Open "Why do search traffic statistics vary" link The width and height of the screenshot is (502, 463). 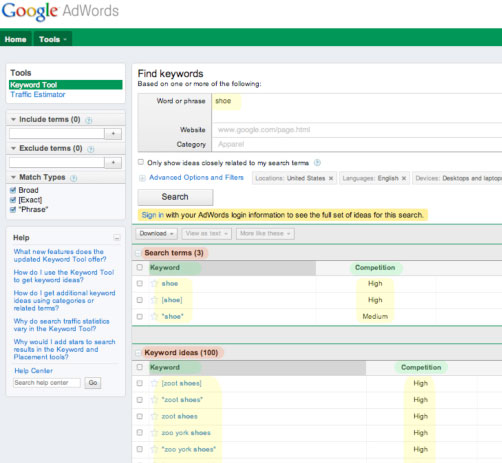pyautogui.click(x=61, y=325)
